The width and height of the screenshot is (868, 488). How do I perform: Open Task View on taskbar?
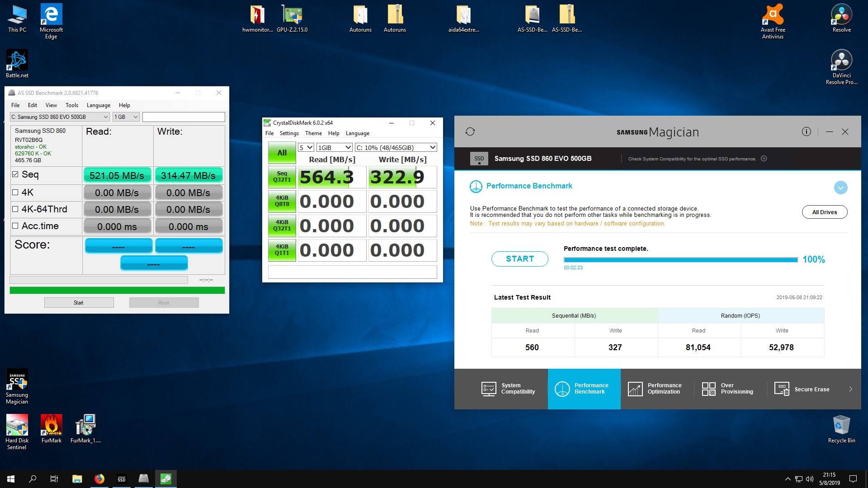(x=54, y=479)
